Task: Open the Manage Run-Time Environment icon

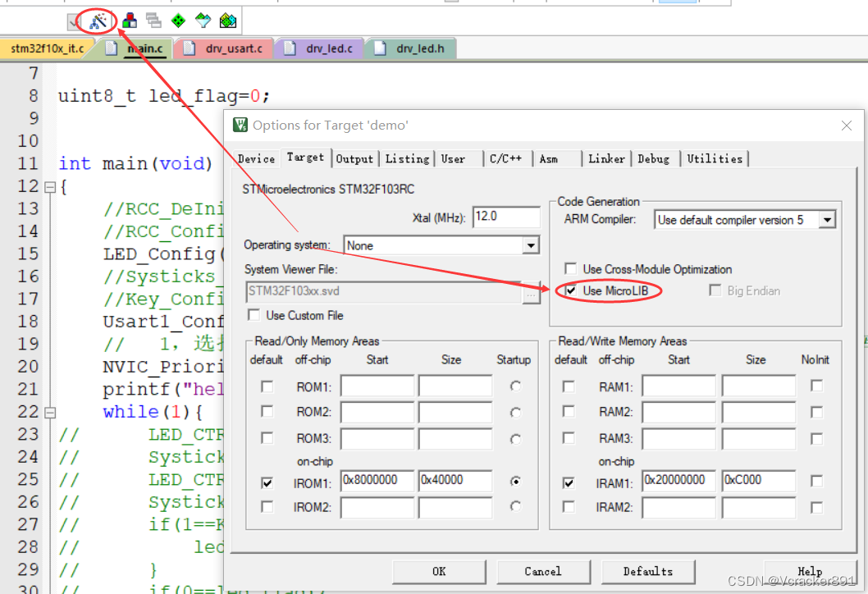Action: tap(177, 21)
